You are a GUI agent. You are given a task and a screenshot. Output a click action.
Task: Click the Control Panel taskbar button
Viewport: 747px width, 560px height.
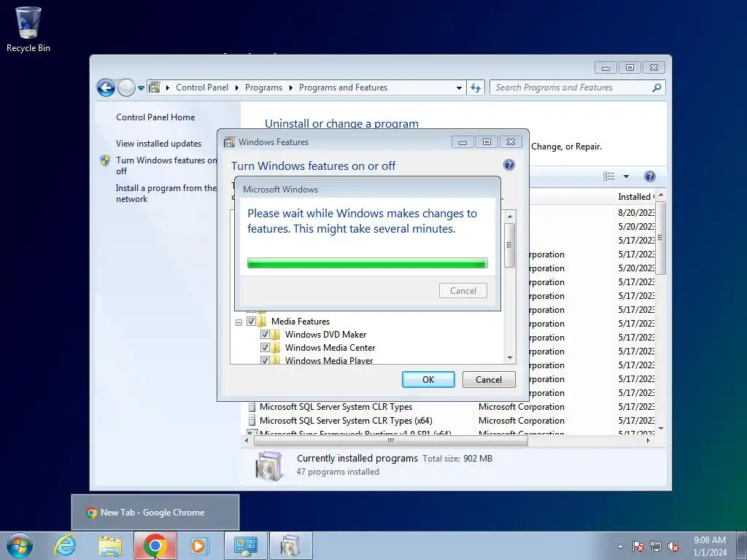(x=245, y=545)
